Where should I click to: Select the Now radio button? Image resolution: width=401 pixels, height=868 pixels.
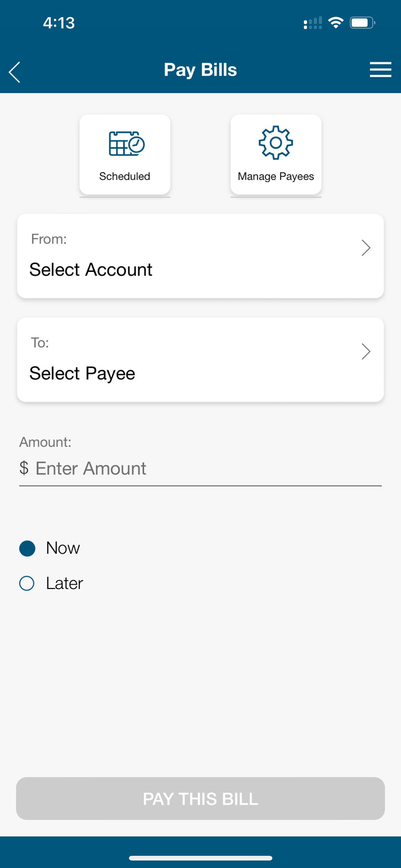27,548
